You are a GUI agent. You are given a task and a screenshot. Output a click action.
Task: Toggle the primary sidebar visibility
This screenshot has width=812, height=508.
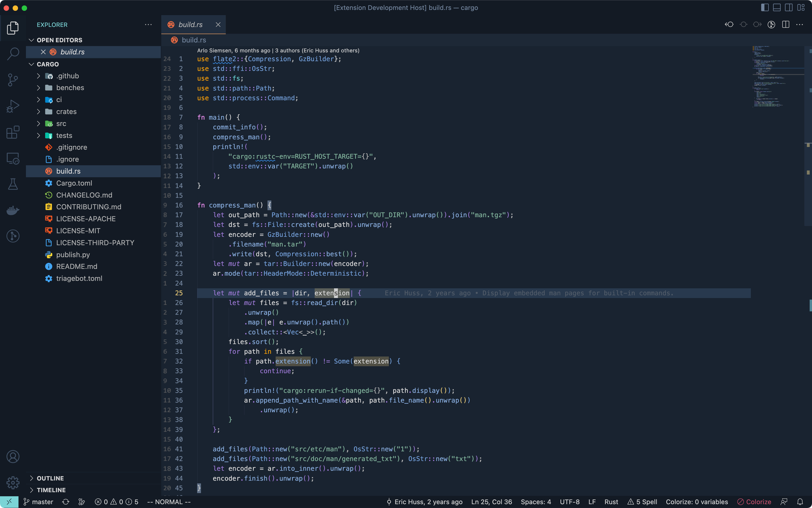pos(765,7)
